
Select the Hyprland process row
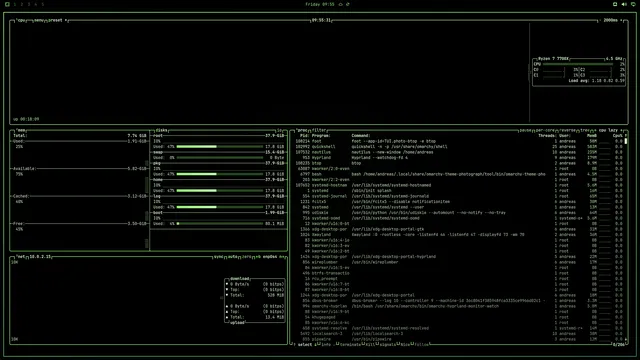459,158
